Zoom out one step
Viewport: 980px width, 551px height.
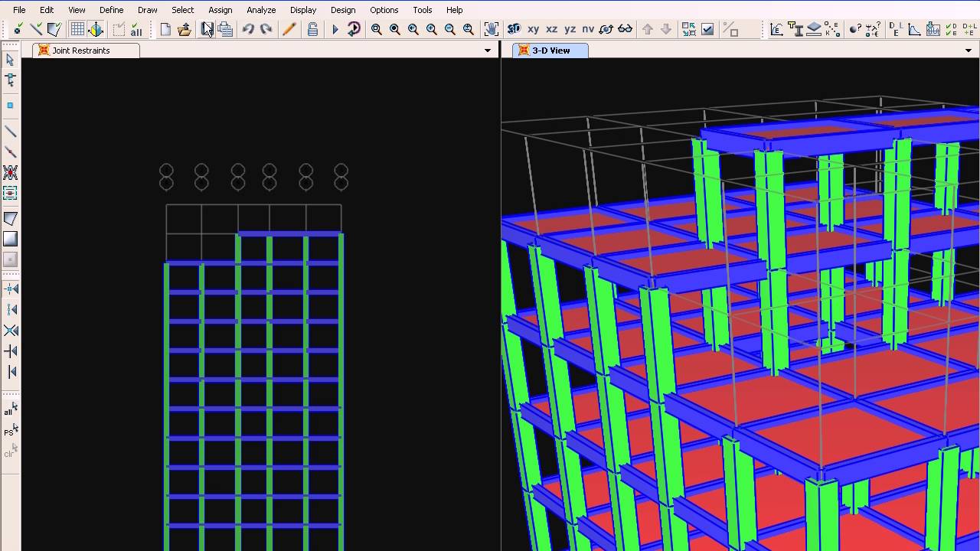pyautogui.click(x=450, y=29)
